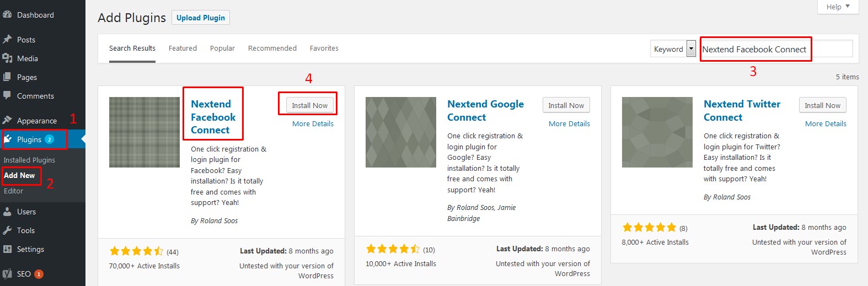This screenshot has width=868, height=286.
Task: Click the Yoast SEO icon
Action: pyautogui.click(x=7, y=274)
